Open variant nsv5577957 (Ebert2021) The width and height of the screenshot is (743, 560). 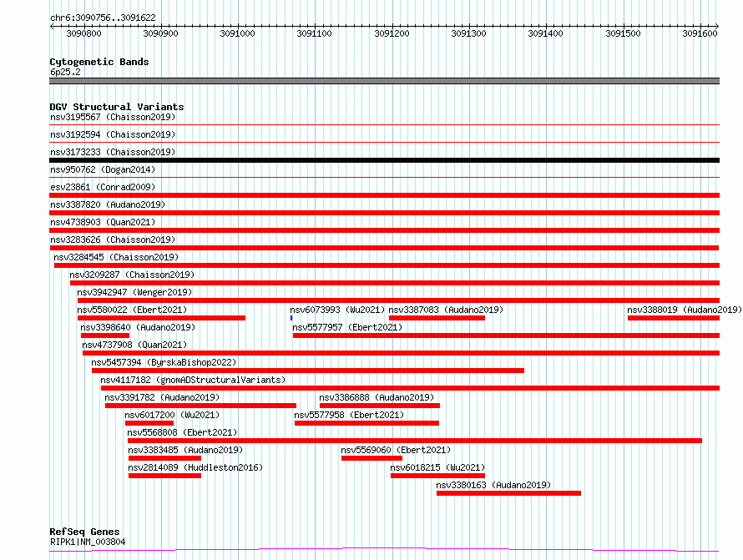[x=347, y=327]
